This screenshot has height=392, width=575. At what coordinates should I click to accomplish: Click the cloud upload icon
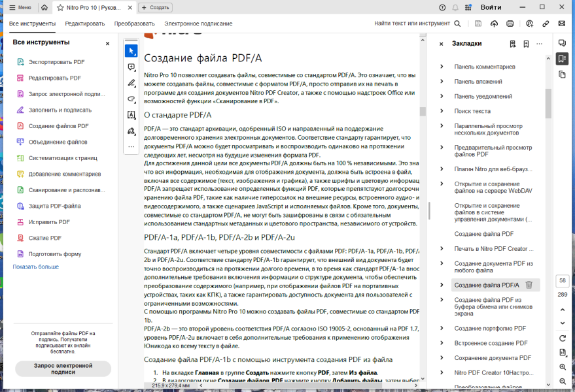[494, 24]
